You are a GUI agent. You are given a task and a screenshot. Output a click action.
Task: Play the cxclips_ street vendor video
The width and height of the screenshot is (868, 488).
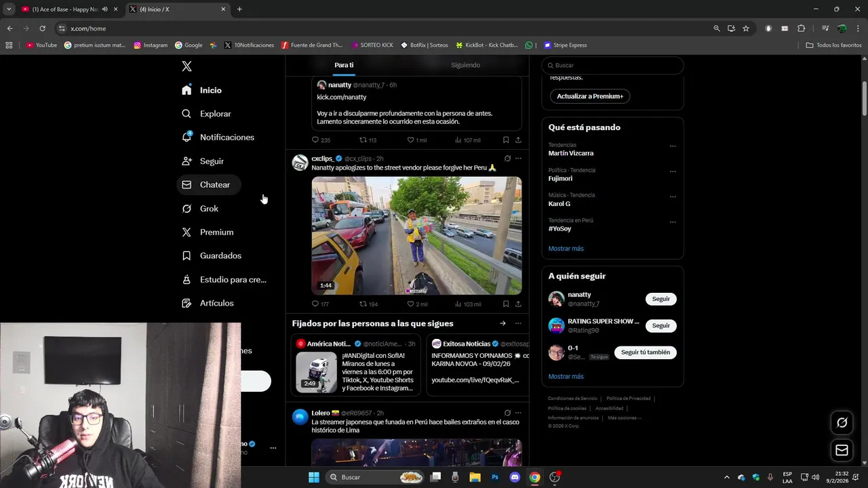coord(416,236)
